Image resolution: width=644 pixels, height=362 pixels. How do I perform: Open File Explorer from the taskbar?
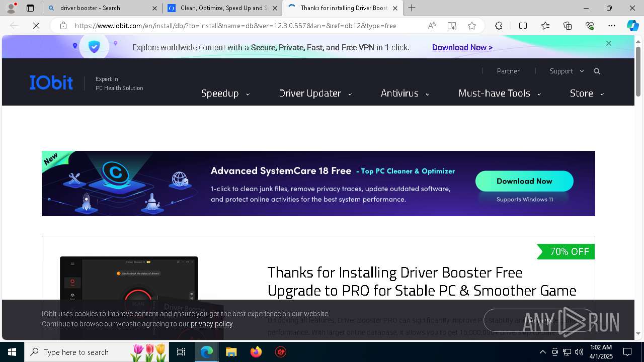[x=231, y=352]
